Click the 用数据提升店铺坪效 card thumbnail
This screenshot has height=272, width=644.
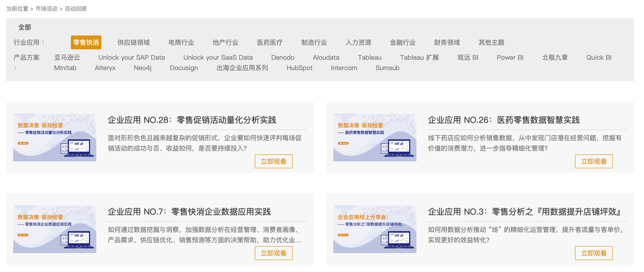pos(375,228)
